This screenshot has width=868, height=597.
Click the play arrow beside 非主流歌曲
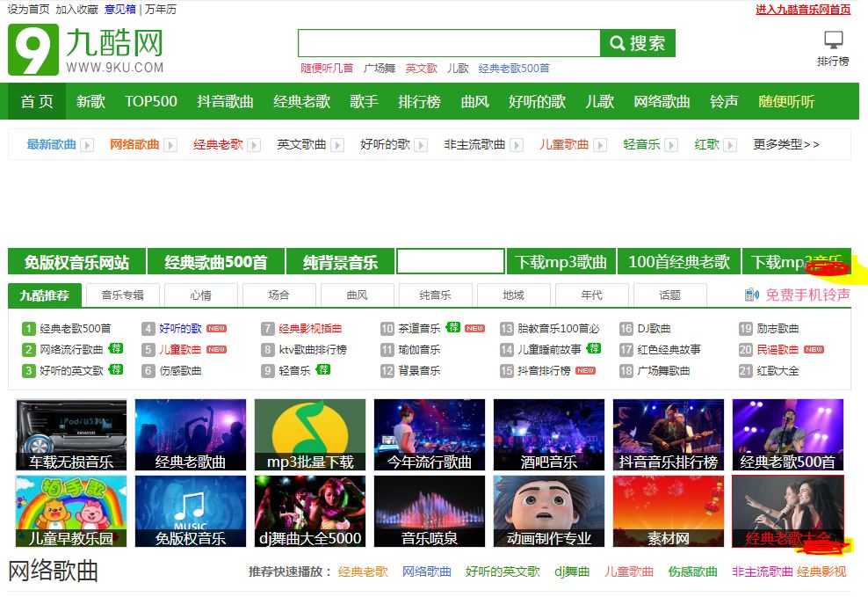pyautogui.click(x=517, y=145)
